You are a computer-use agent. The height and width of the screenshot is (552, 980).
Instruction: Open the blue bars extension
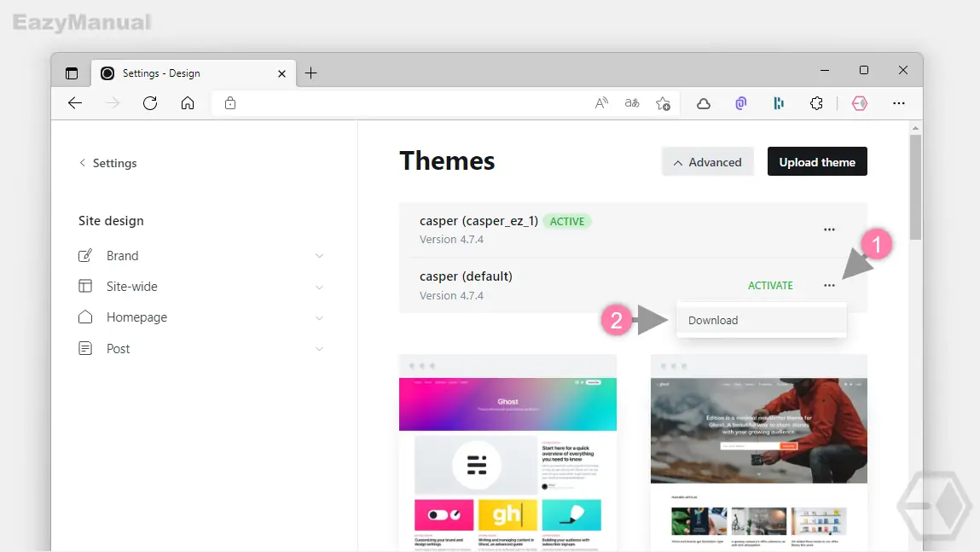click(779, 103)
